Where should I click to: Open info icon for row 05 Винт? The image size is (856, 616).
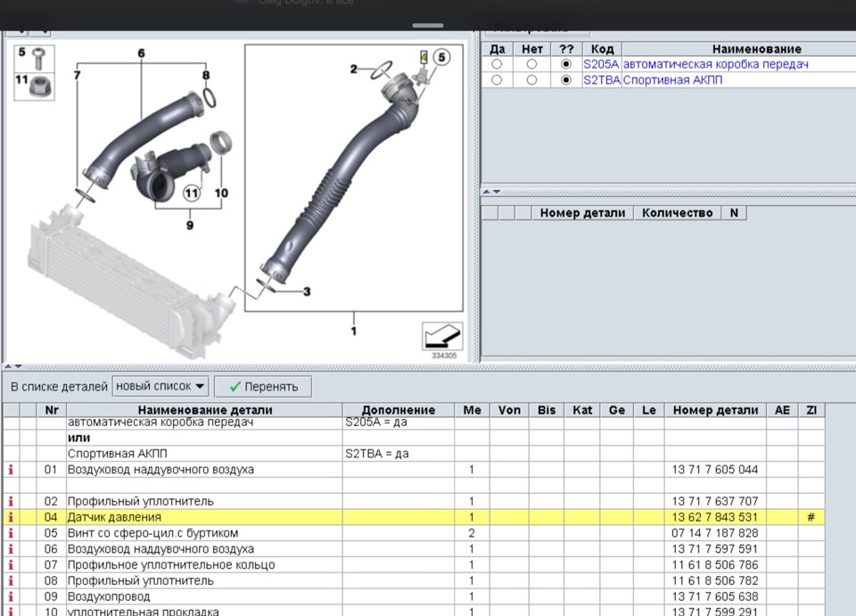click(11, 533)
